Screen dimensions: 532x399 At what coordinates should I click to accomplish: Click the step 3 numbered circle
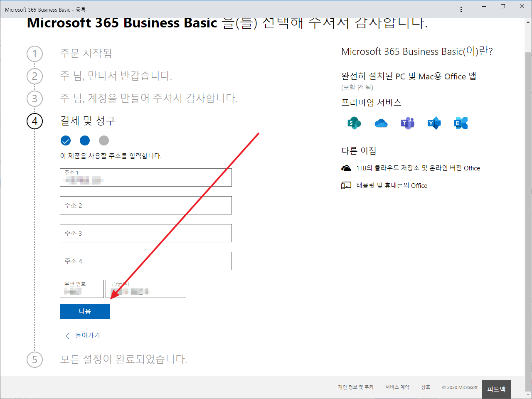pyautogui.click(x=34, y=99)
